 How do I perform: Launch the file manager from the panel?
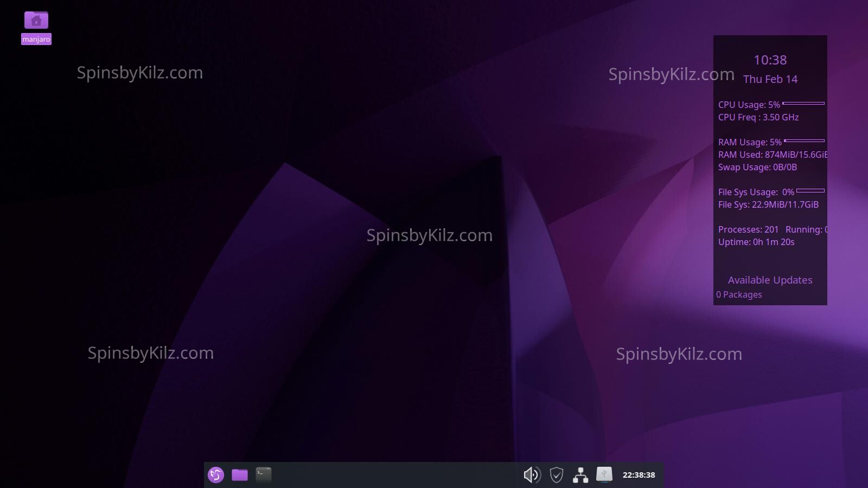coord(240,475)
